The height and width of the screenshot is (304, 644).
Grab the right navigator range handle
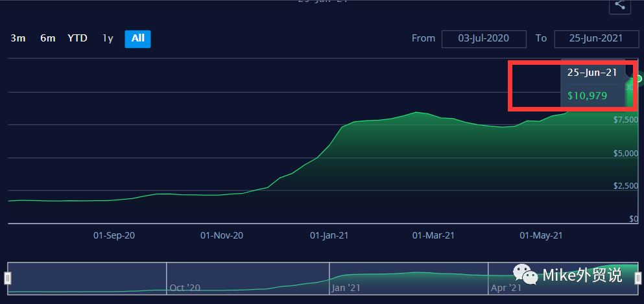(x=638, y=278)
